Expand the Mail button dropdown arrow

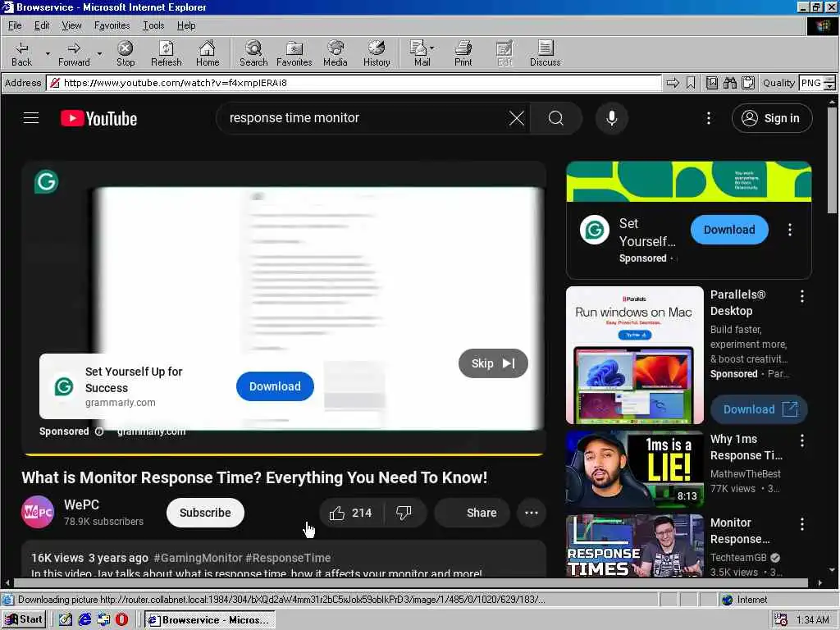click(x=431, y=48)
